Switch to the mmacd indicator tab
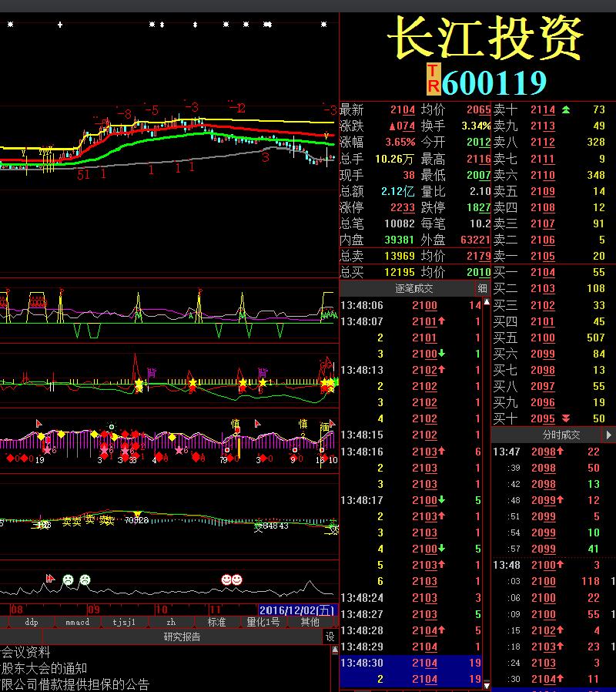616x692 pixels. (x=78, y=622)
